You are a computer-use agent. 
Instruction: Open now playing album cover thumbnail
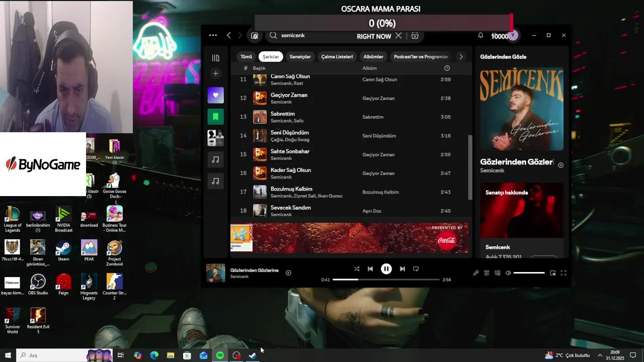point(216,273)
